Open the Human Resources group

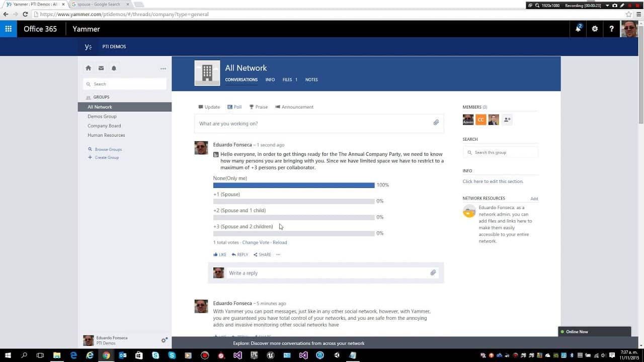pos(106,135)
